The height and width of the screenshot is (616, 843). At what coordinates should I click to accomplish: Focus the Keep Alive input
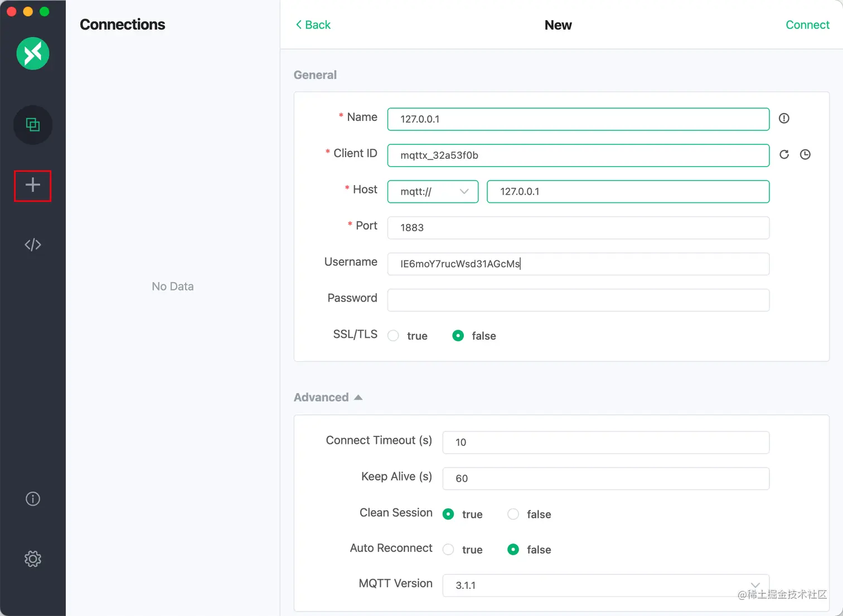click(x=605, y=478)
